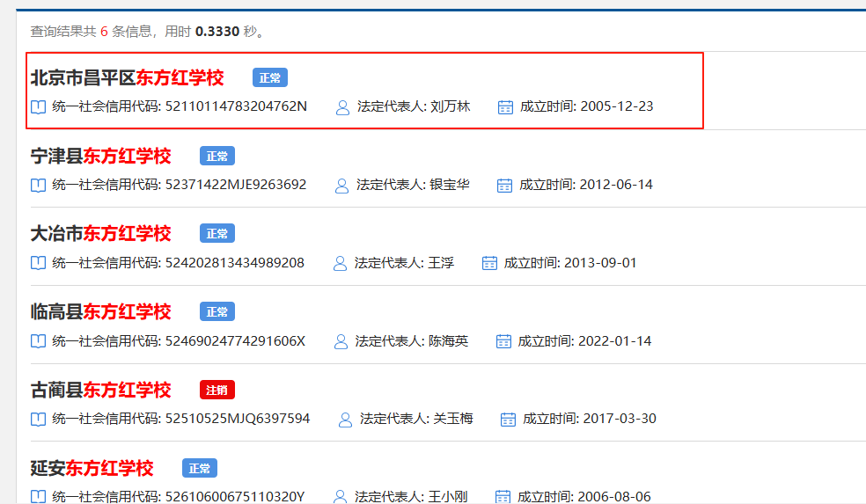Click establishment date 2017-03-30
Image resolution: width=866 pixels, height=504 pixels.
coord(620,419)
